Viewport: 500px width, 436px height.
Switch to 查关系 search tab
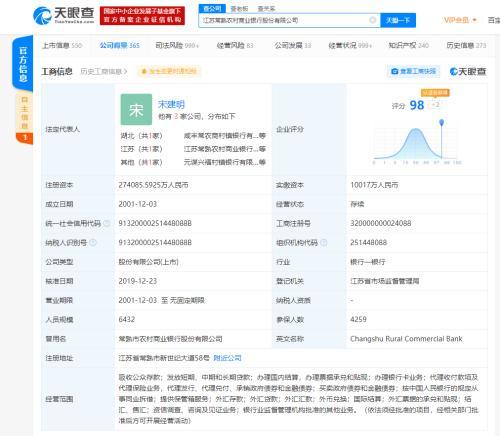point(266,9)
